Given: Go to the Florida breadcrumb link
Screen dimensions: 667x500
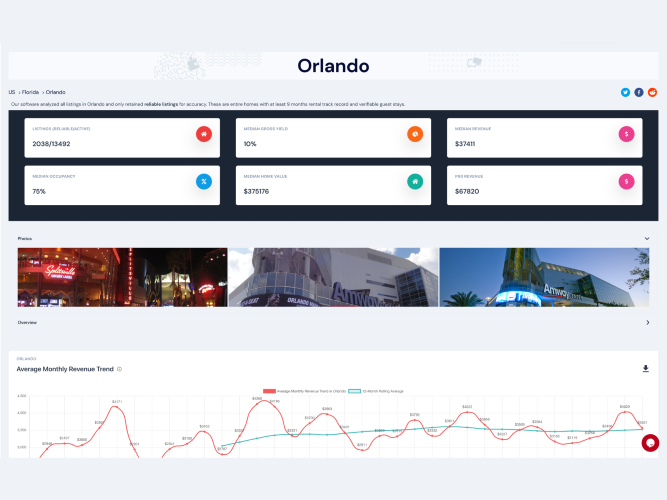Looking at the screenshot, I should 30,92.
